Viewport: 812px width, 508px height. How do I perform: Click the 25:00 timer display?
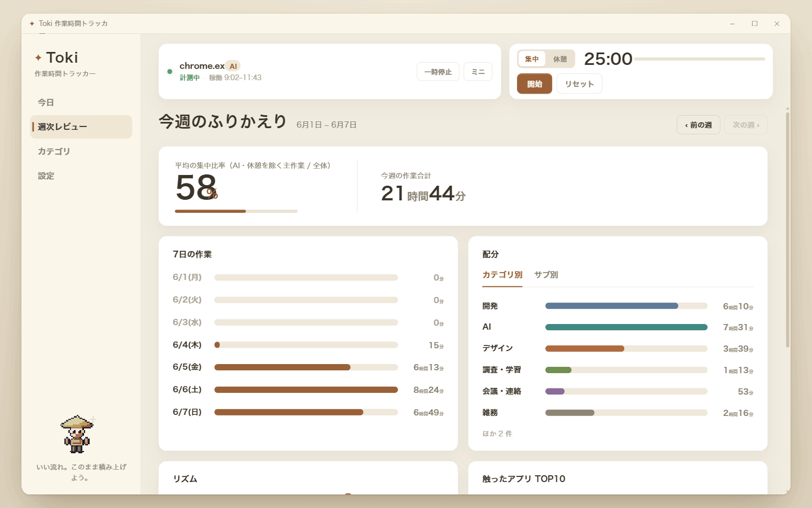click(x=608, y=59)
